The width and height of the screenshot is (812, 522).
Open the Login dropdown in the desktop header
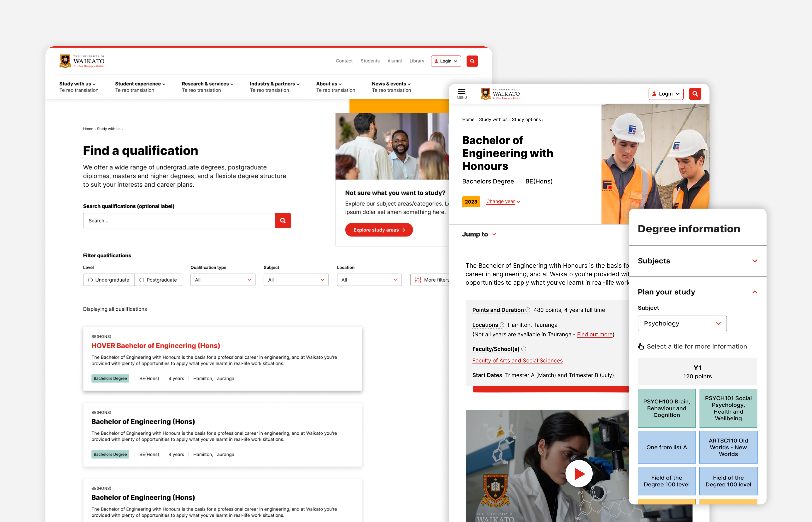446,61
